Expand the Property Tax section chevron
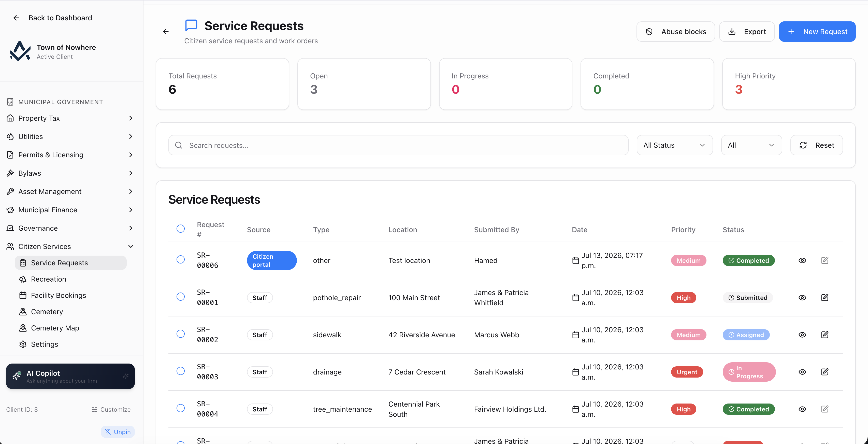Screen dimensions: 868x444 [x=131, y=118]
